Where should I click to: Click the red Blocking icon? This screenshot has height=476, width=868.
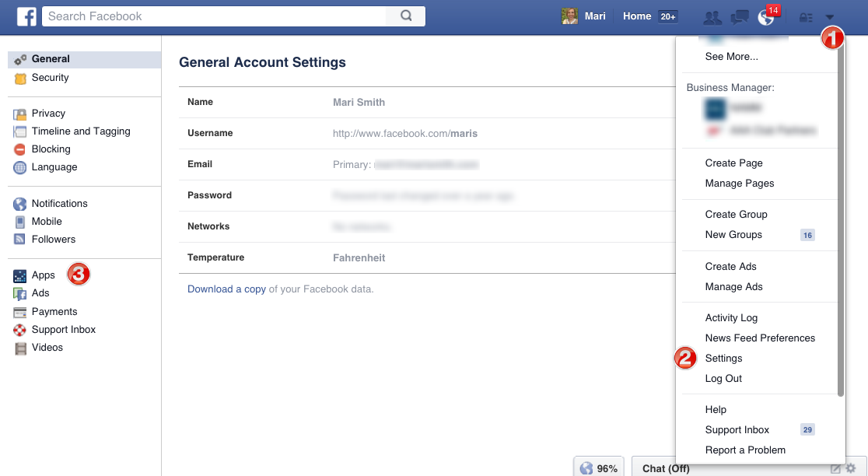(20, 149)
